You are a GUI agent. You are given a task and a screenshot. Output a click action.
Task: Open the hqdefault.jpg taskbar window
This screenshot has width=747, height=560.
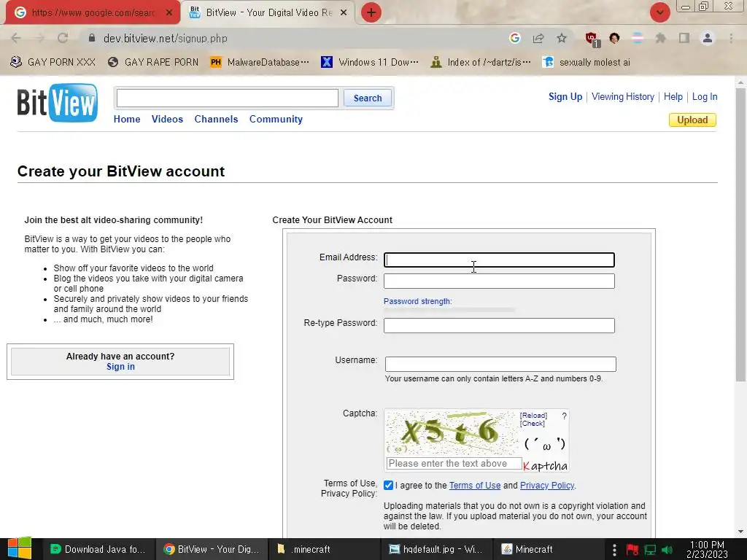(436, 549)
